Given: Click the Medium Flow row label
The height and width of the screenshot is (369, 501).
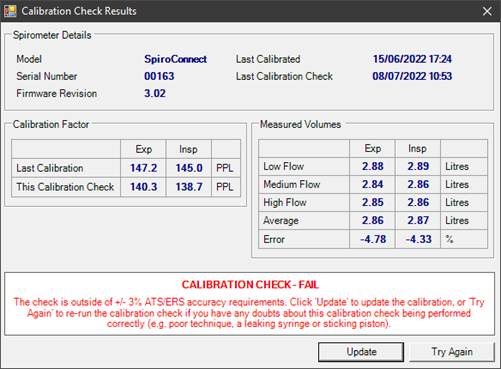Looking at the screenshot, I should click(x=292, y=184).
